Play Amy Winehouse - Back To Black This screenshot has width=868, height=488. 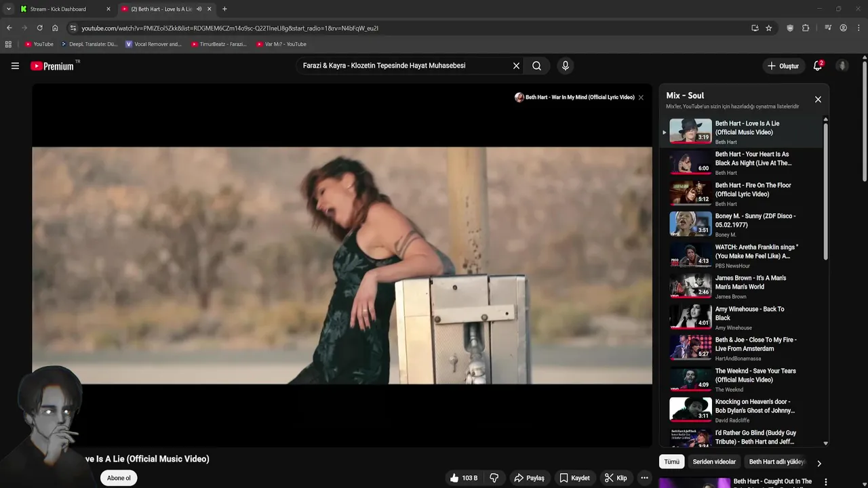click(741, 318)
